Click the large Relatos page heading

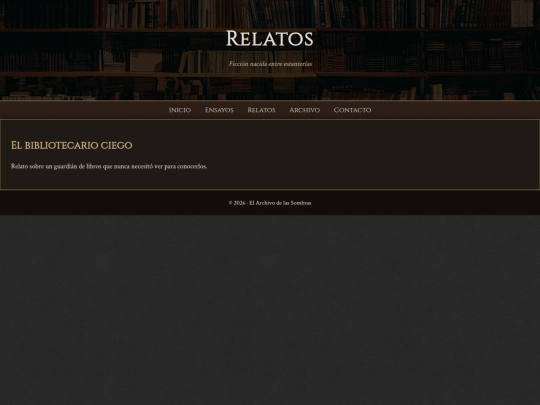point(270,38)
